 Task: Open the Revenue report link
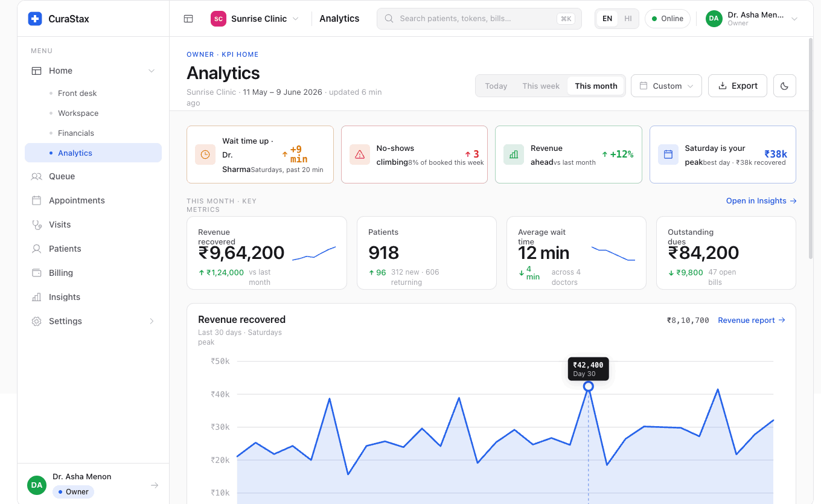pos(752,320)
